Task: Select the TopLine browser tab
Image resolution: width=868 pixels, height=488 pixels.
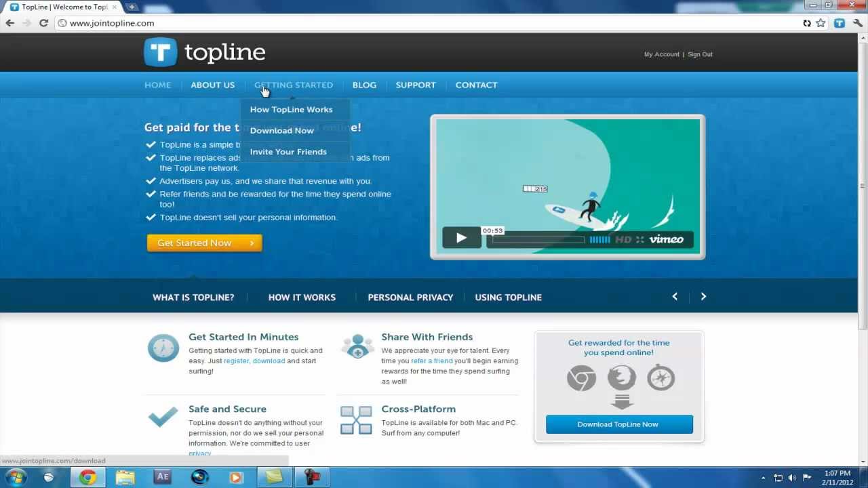Action: coord(64,7)
